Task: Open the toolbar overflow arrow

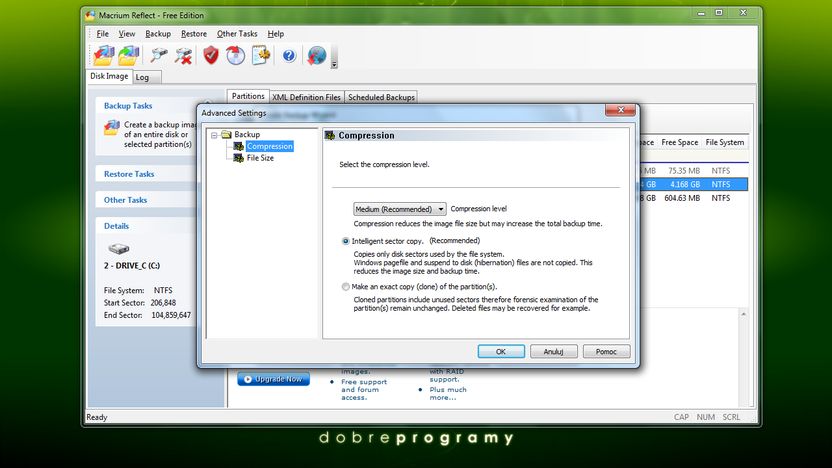Action: tap(334, 64)
